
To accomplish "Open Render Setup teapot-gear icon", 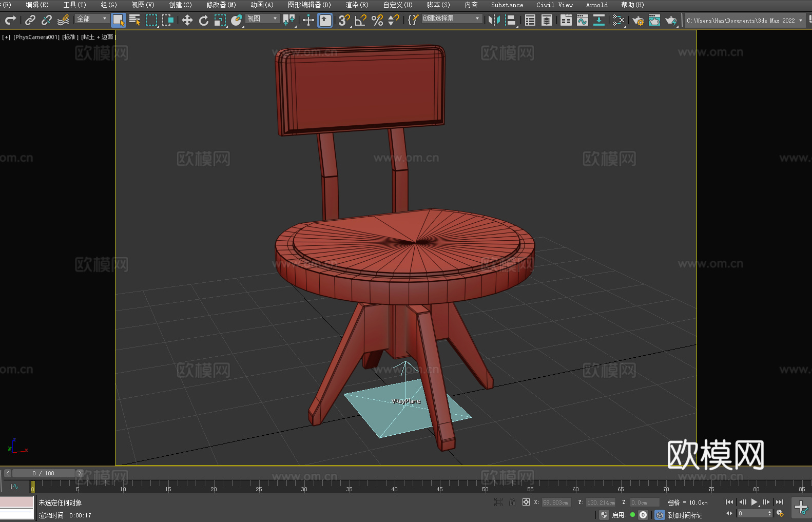I will click(x=638, y=20).
